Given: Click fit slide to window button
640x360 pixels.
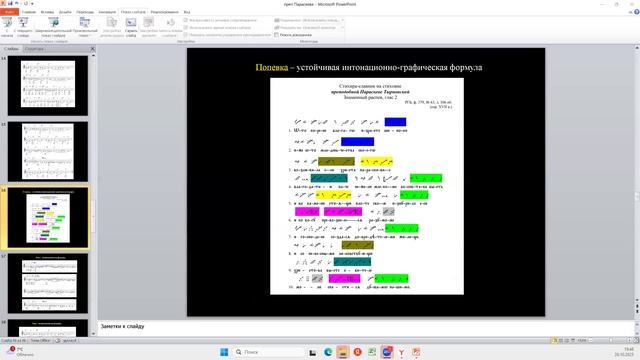Looking at the screenshot, I should pos(636,340).
